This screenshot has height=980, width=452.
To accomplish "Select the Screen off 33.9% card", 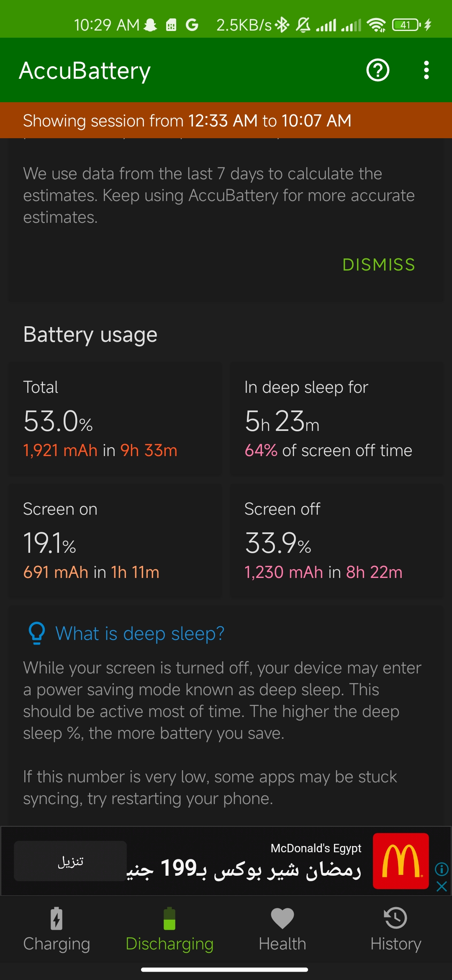I will pos(337,541).
